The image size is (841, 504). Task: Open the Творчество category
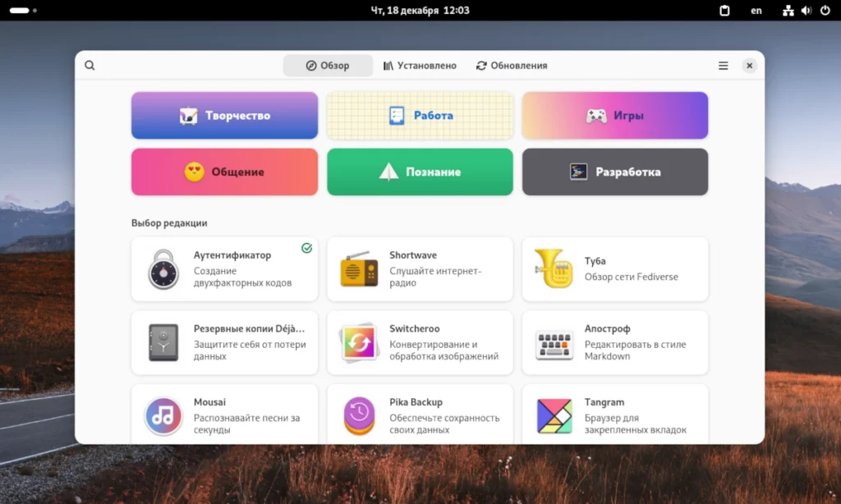[225, 115]
